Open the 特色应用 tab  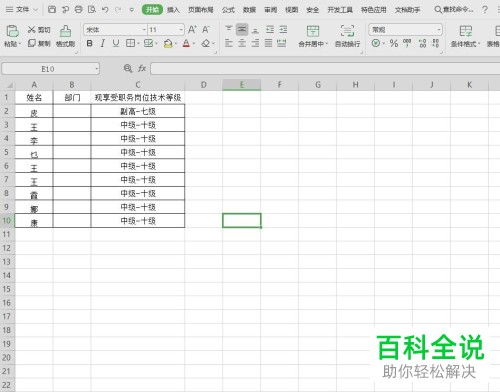pos(374,10)
